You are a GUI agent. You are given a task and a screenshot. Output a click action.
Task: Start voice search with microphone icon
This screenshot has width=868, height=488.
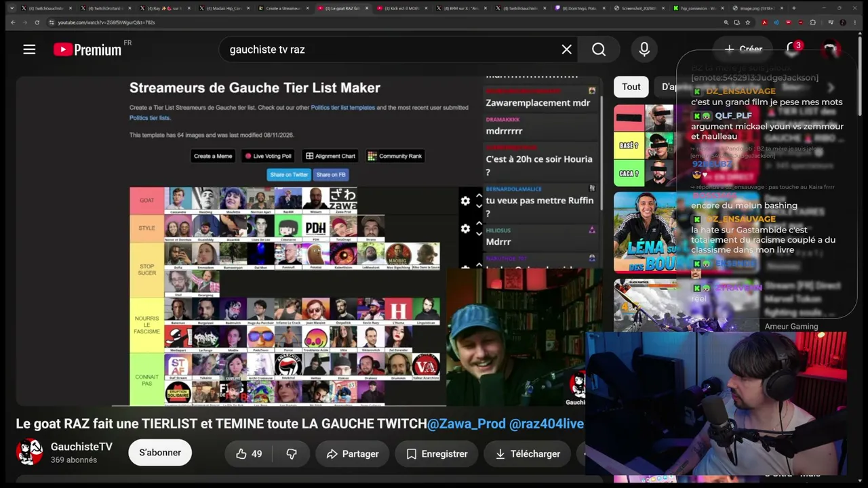pos(644,49)
